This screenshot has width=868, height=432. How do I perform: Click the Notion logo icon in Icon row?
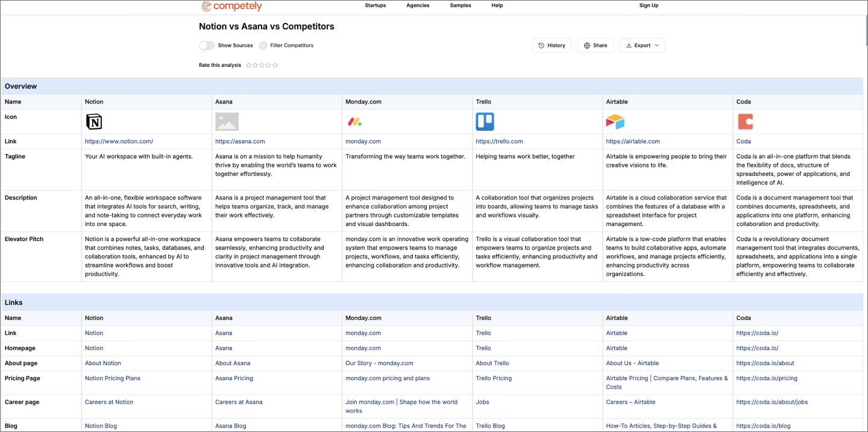(94, 121)
